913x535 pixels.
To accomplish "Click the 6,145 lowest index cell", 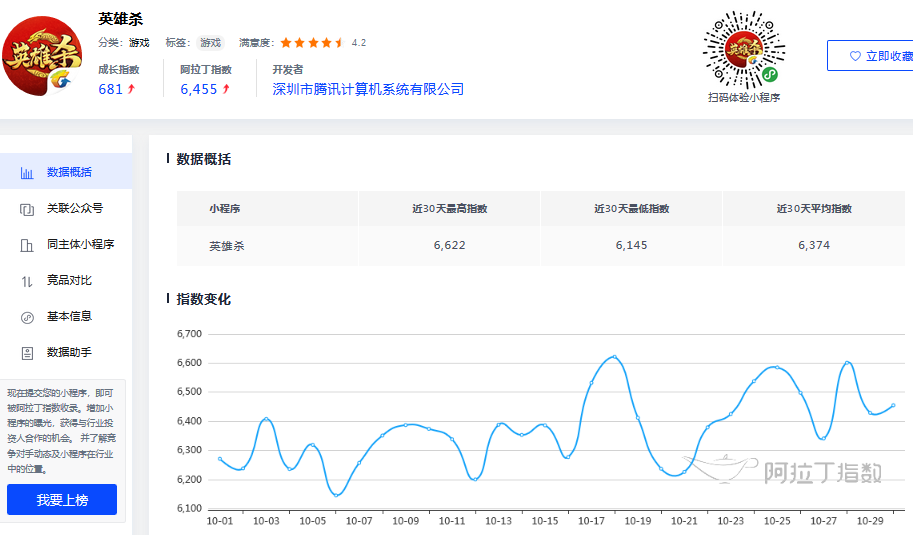I will tap(631, 245).
